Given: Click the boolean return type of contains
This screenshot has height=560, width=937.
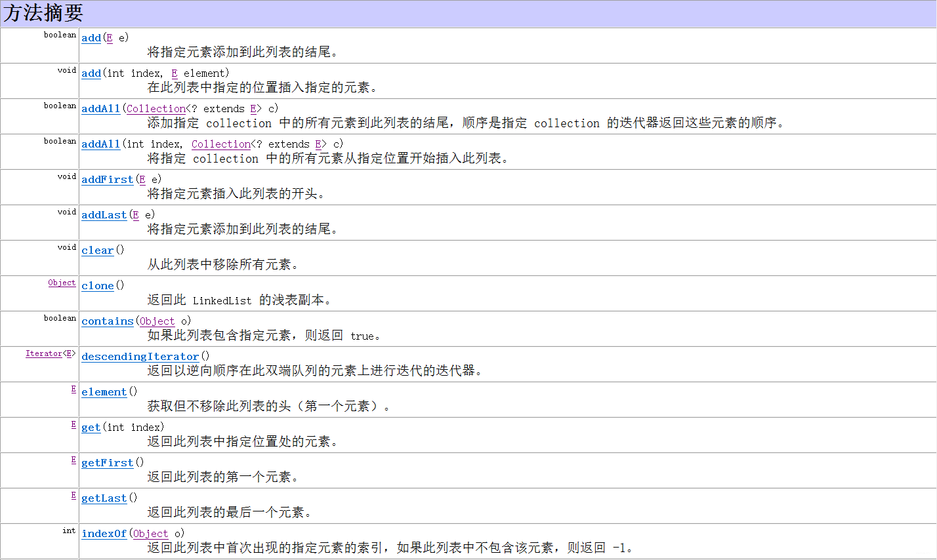Looking at the screenshot, I should point(60,318).
